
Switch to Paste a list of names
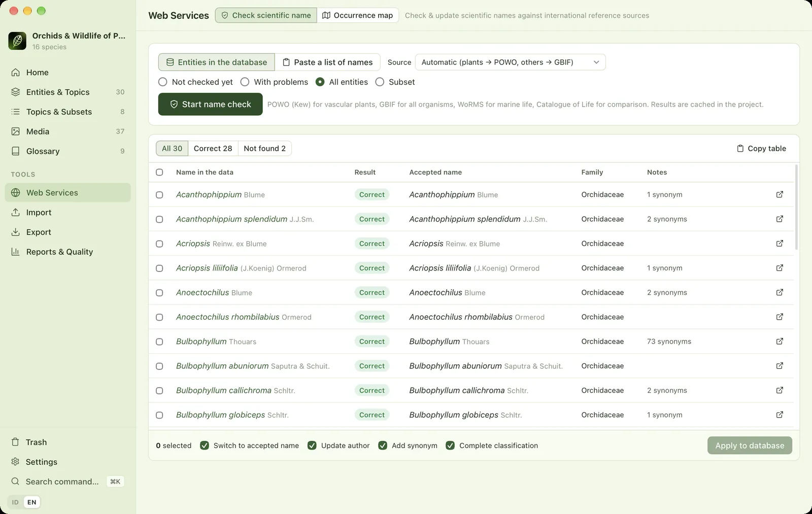327,62
